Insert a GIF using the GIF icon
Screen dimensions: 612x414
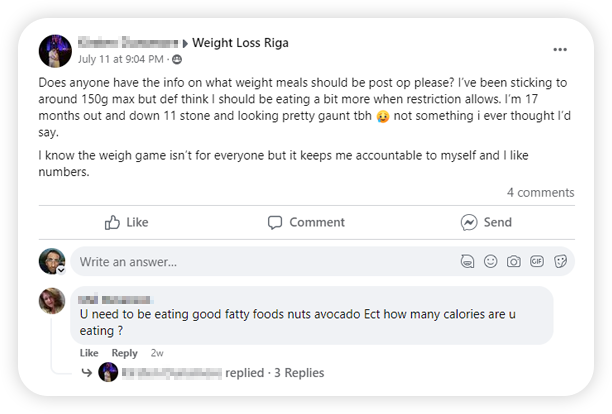coord(537,262)
